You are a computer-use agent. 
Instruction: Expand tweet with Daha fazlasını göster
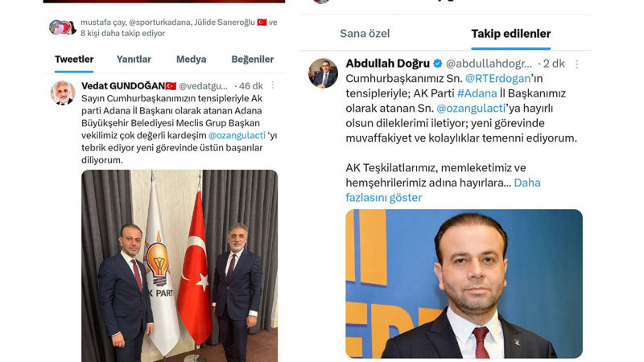[444, 190]
